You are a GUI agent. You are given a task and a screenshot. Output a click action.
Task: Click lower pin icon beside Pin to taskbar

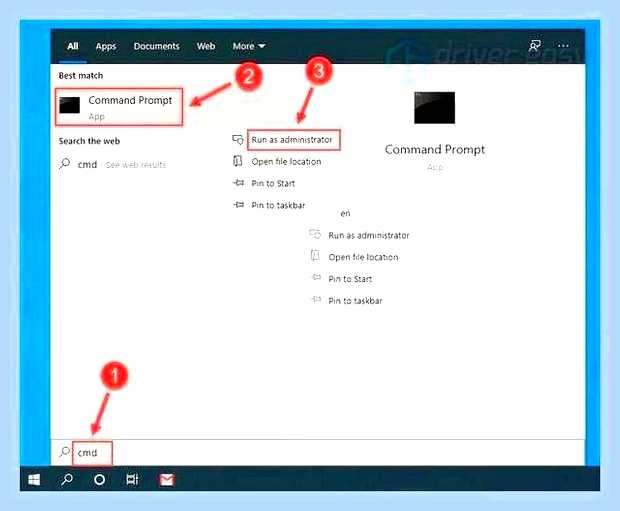[316, 299]
